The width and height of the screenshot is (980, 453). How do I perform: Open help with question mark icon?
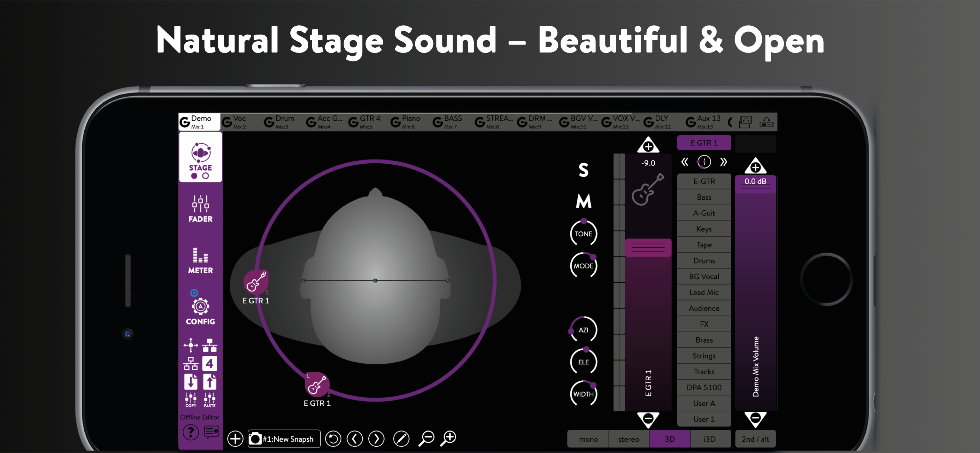tap(190, 433)
